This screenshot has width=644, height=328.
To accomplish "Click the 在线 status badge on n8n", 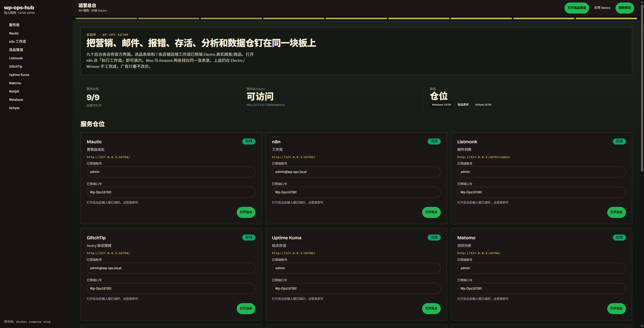I will (434, 141).
